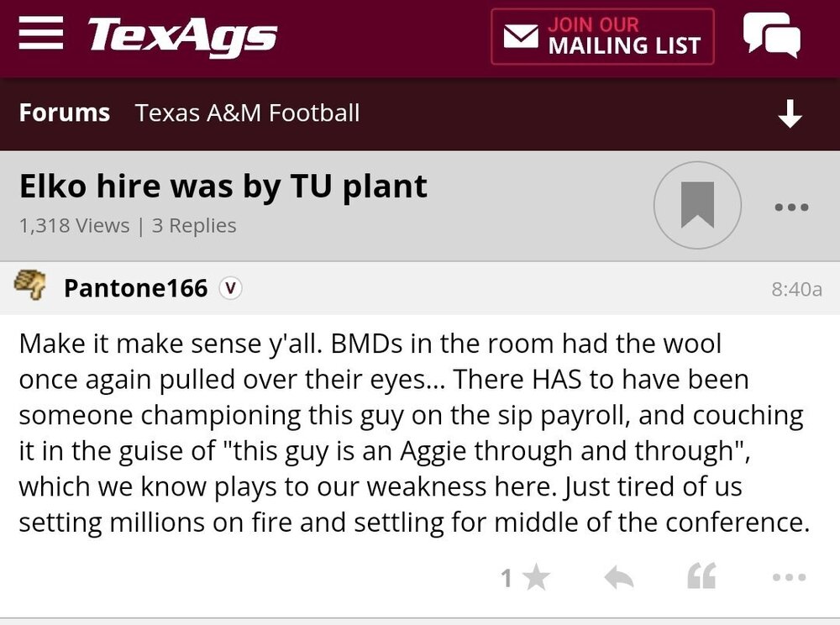This screenshot has width=840, height=625.
Task: Reply to the post with arrow icon
Action: (x=618, y=577)
